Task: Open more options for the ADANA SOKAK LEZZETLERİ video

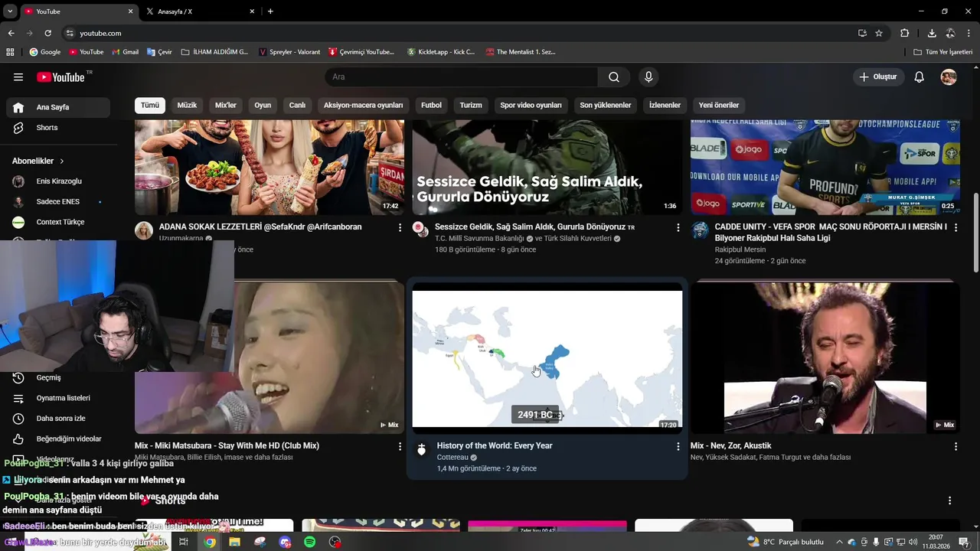Action: click(x=400, y=227)
